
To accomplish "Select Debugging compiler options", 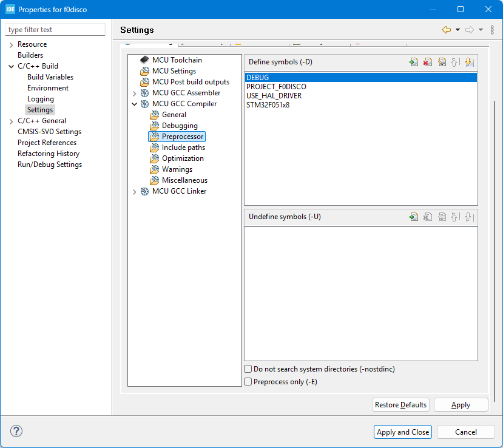I will pos(180,126).
